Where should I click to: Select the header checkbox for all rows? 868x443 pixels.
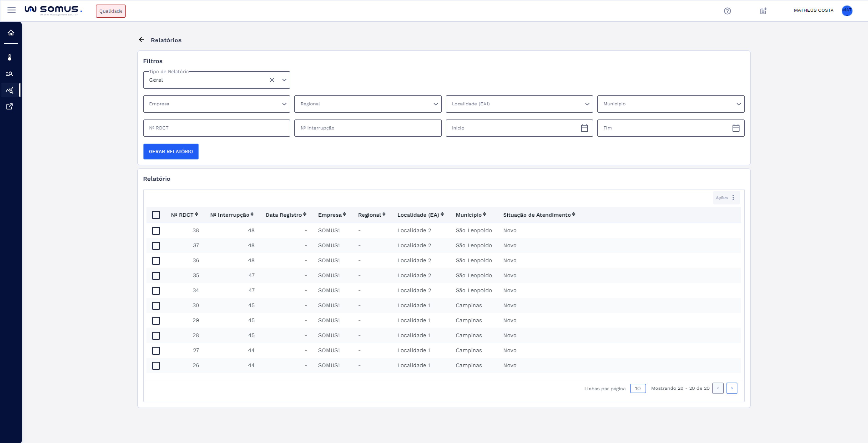pos(156,215)
